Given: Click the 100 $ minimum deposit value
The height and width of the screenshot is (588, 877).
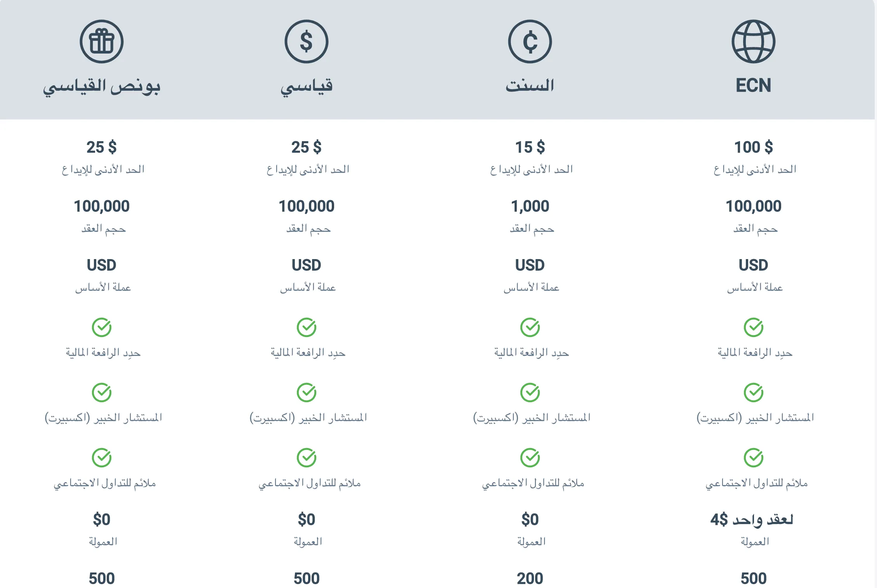Looking at the screenshot, I should coord(754,147).
